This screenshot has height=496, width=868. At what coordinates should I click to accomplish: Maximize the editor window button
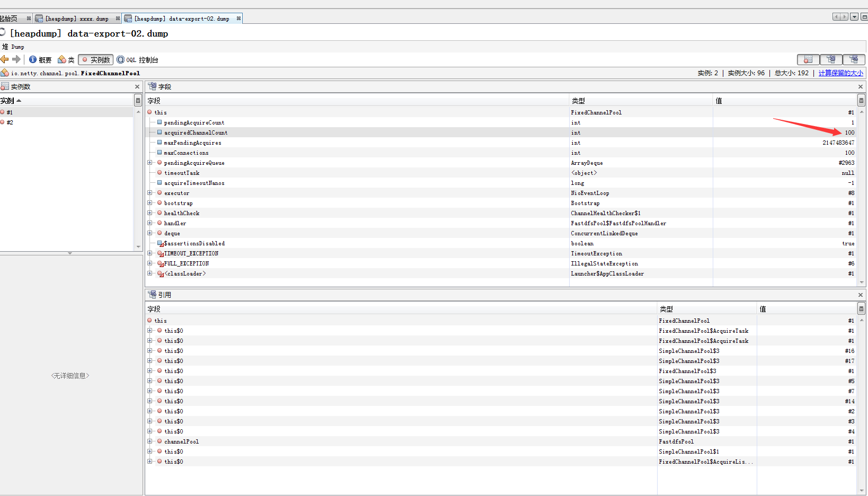[864, 17]
